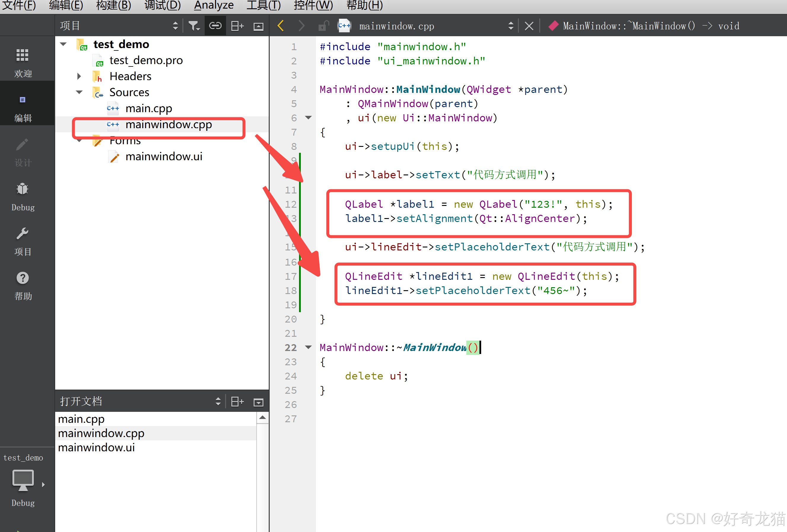Go forward with the right arrow
The width and height of the screenshot is (787, 532).
tap(301, 26)
